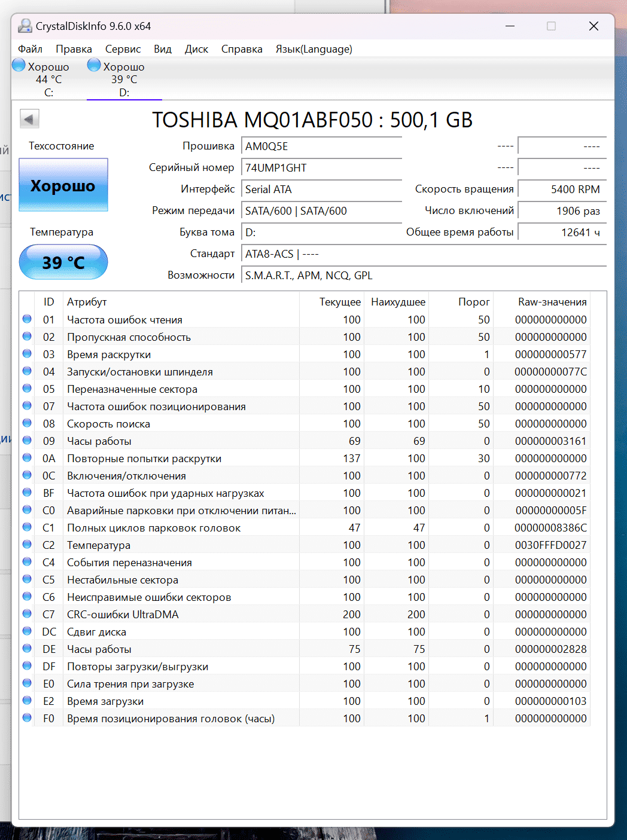This screenshot has width=627, height=840.
Task: Click status circle of attribute 05 row
Action: click(27, 389)
